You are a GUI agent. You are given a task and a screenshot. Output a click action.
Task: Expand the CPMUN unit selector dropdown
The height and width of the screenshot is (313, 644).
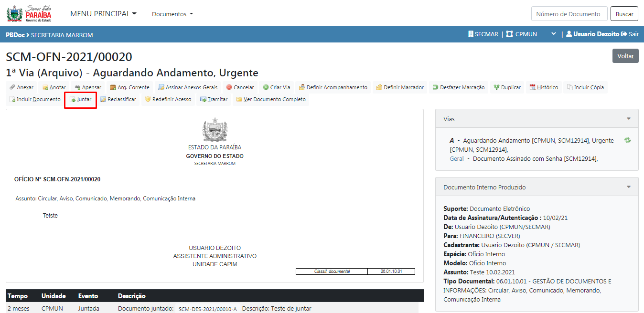click(x=553, y=34)
